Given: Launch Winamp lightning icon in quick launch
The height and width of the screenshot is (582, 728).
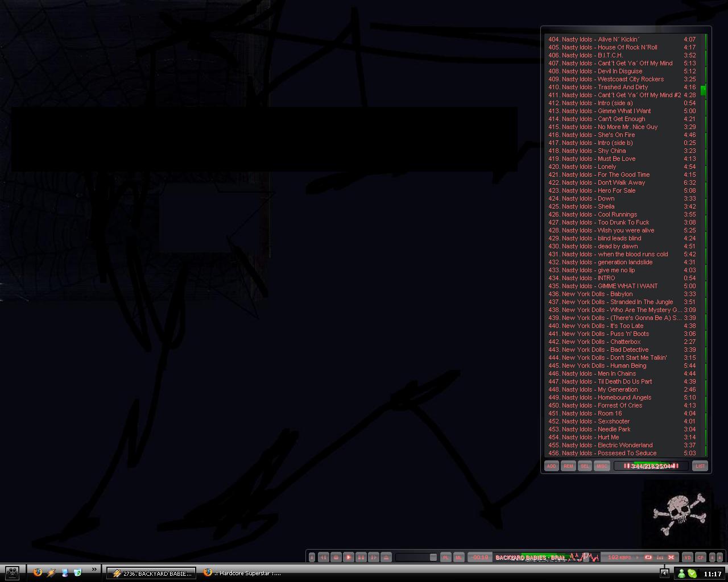Looking at the screenshot, I should tap(51, 572).
